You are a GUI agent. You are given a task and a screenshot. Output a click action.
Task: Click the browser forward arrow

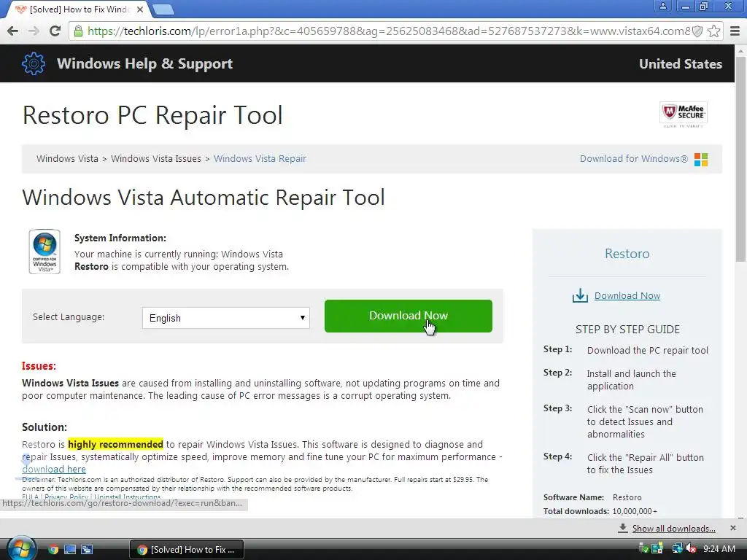point(34,31)
